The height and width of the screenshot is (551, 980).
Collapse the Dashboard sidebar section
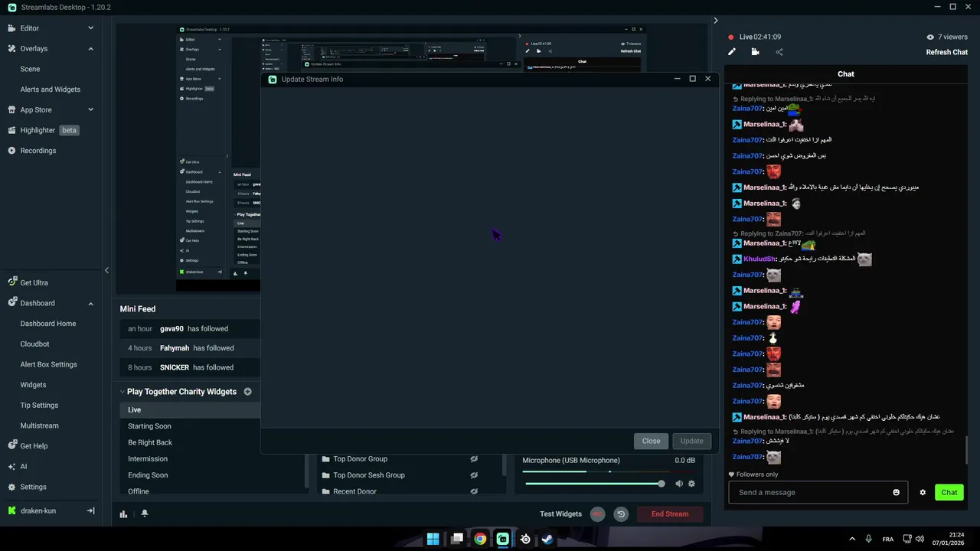click(90, 303)
